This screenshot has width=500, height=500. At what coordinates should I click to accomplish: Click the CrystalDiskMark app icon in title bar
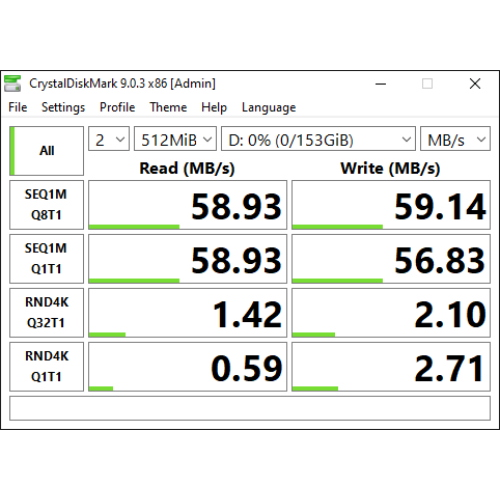[12, 83]
